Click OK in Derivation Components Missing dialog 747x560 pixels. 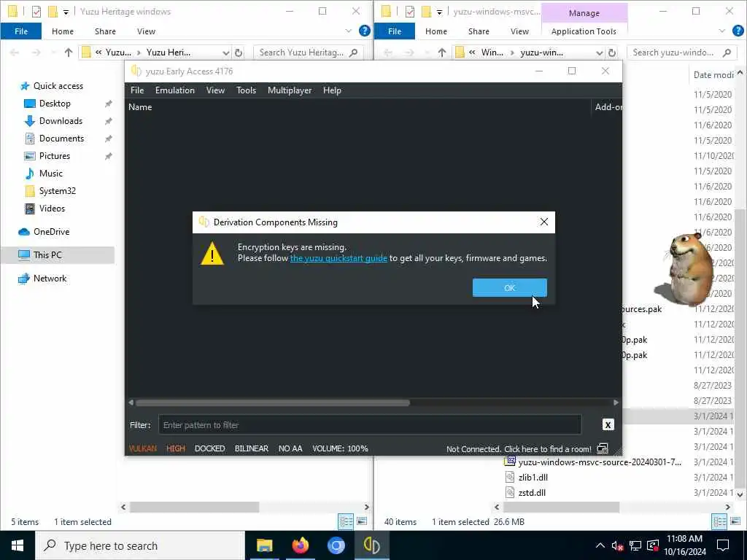tap(509, 287)
